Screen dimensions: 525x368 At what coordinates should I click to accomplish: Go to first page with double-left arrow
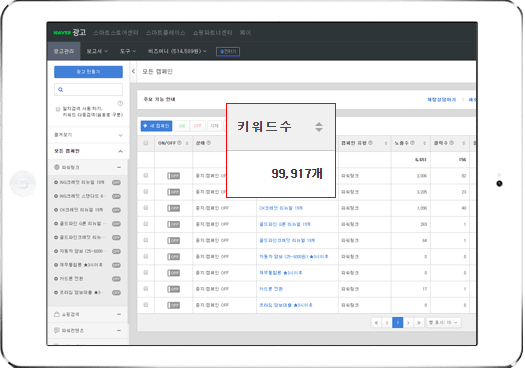[376, 323]
